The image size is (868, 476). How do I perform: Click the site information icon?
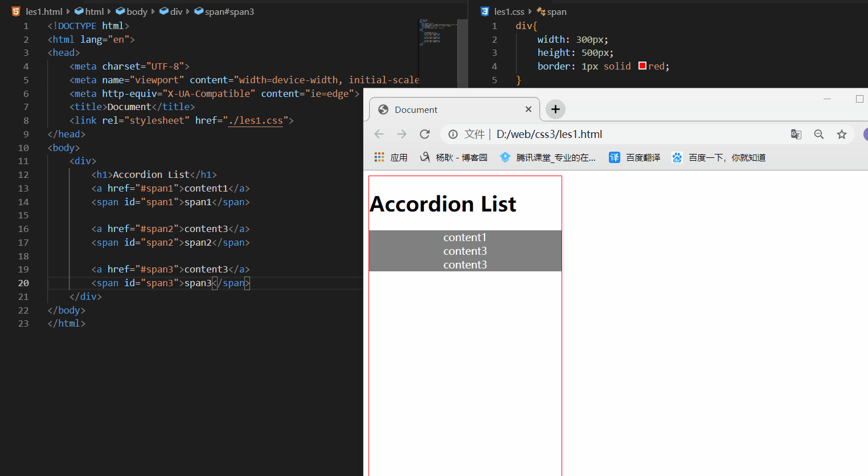pos(453,135)
